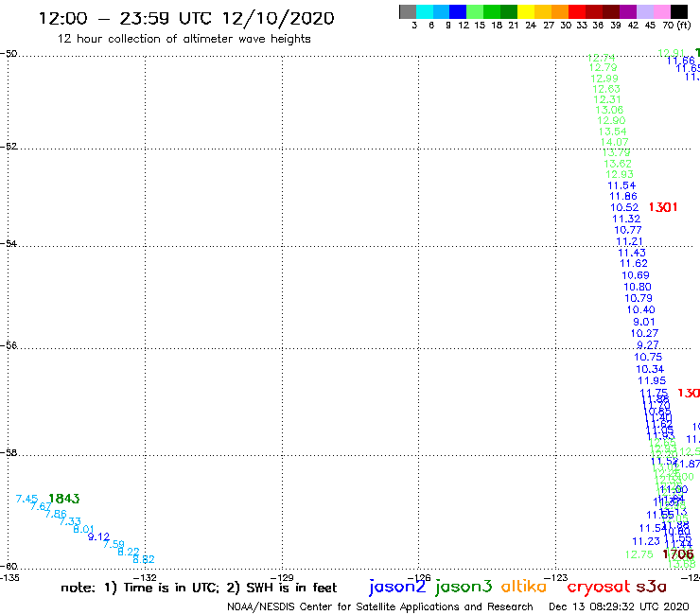Viewport: 700px width, 615px height.
Task: Select the 'jason3' satellite legend label
Action: tap(464, 587)
